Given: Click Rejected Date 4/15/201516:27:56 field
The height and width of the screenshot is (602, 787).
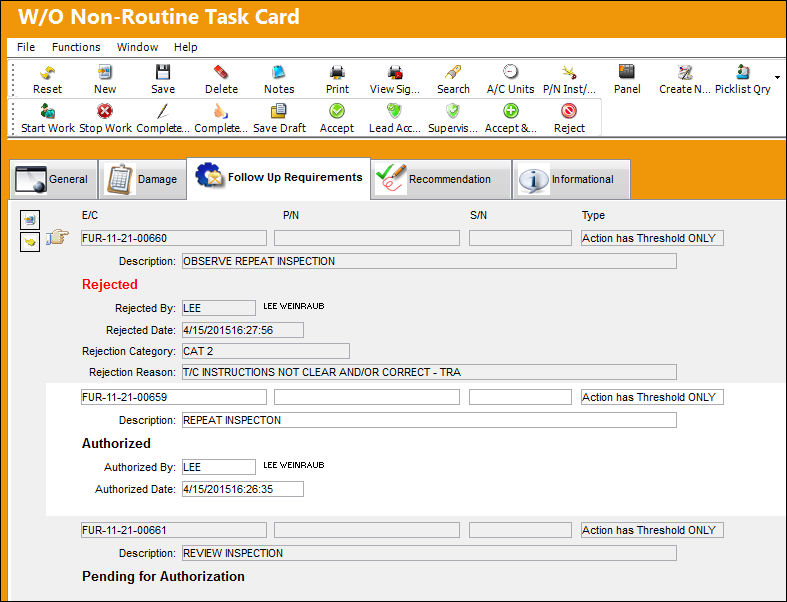Looking at the screenshot, I should 242,330.
